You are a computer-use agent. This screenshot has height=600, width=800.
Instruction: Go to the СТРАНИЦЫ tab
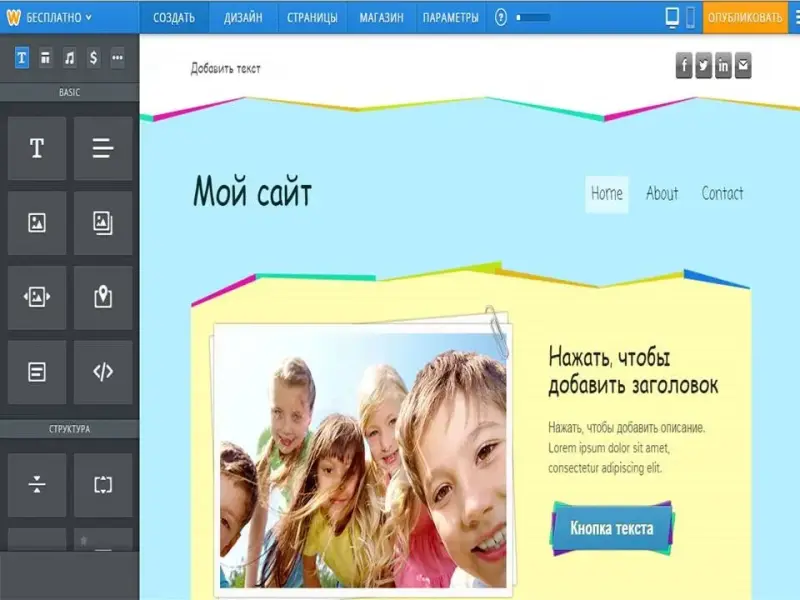pos(311,17)
